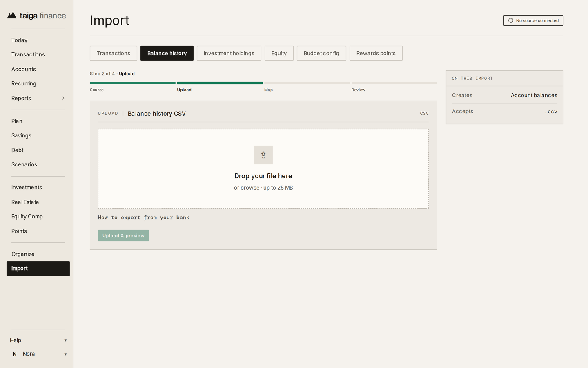This screenshot has width=588, height=368.
Task: Open Transactions in the sidebar
Action: tap(38, 54)
